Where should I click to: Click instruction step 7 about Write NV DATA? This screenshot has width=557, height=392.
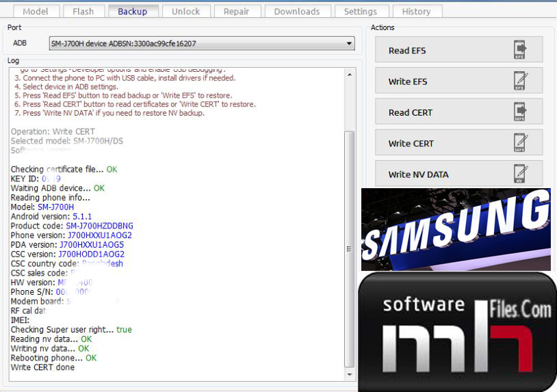click(109, 114)
